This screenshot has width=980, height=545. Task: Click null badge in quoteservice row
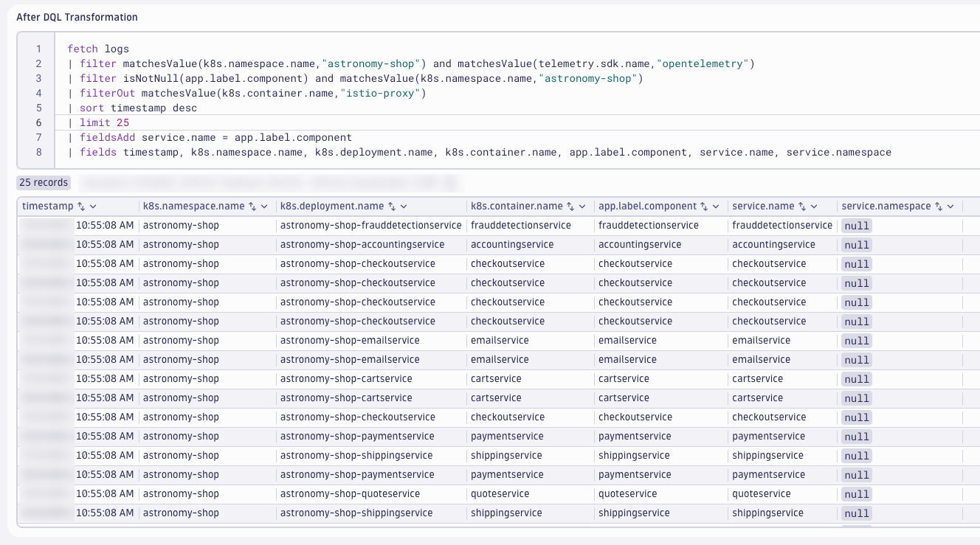857,494
